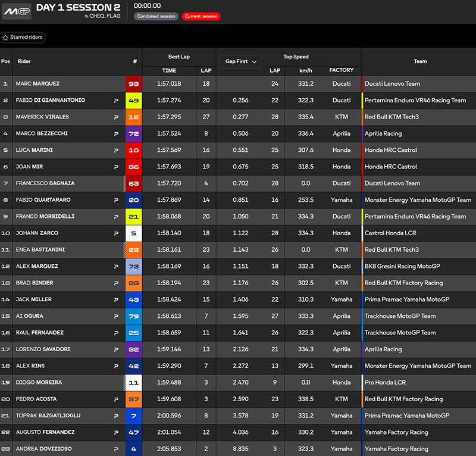Click the FACTORY column header
Image resolution: width=476 pixels, height=456 pixels.
tap(342, 70)
